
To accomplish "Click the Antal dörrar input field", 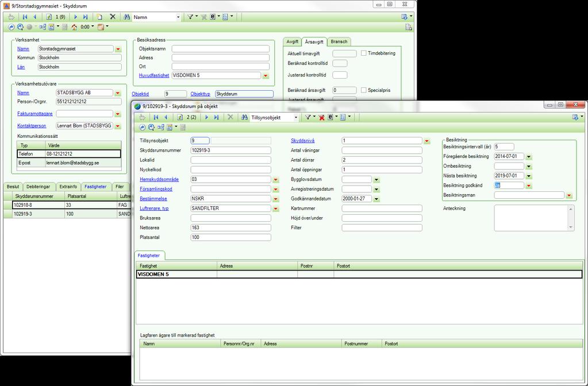I will [382, 160].
